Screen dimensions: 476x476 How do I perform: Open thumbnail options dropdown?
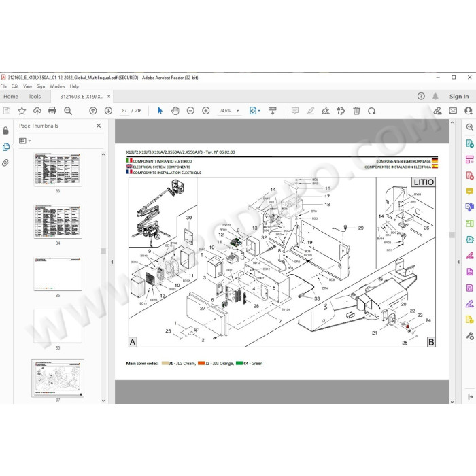[x=24, y=141]
